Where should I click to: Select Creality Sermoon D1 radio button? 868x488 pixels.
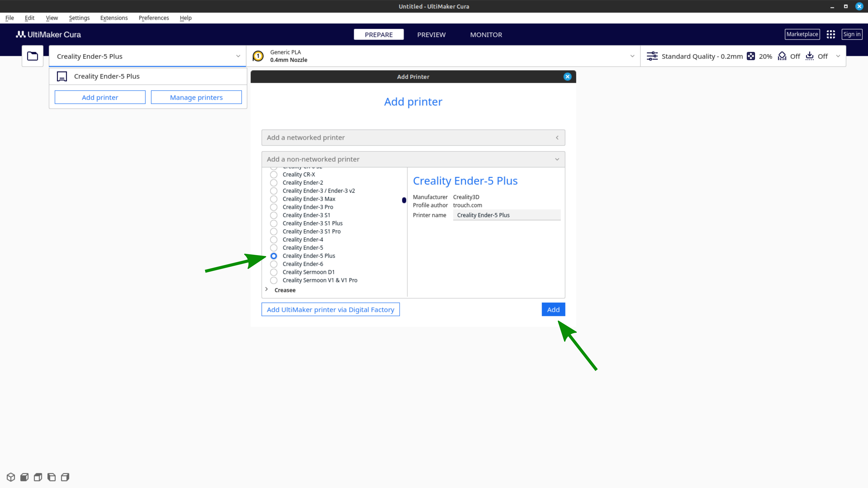click(x=274, y=272)
